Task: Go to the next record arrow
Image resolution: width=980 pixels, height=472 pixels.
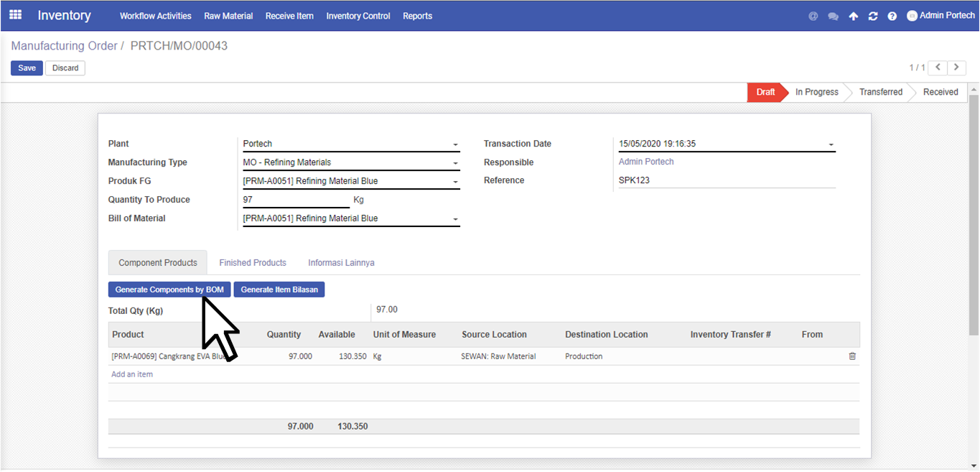Action: (956, 68)
